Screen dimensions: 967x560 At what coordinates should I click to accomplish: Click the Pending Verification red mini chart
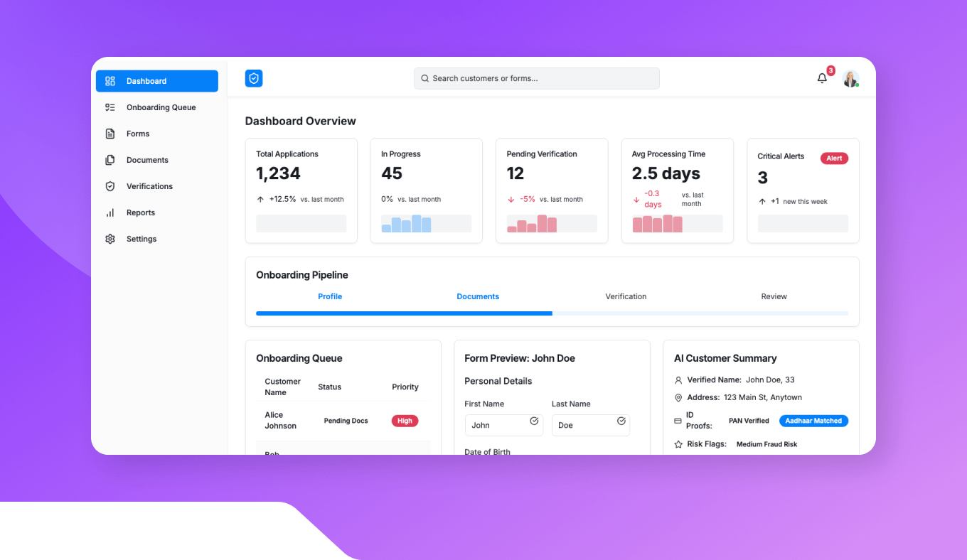point(552,224)
